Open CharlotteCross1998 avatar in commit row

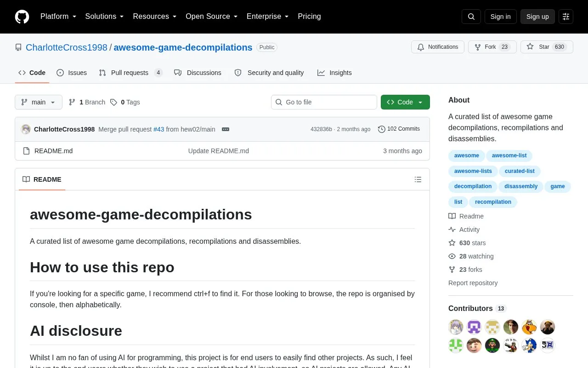pos(26,129)
